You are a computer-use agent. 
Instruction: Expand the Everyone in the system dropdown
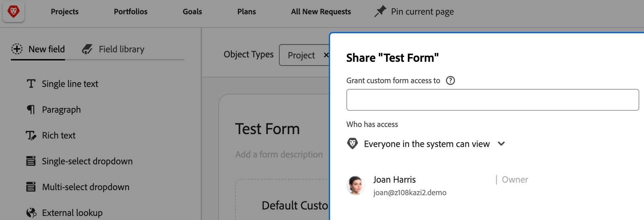pyautogui.click(x=501, y=144)
